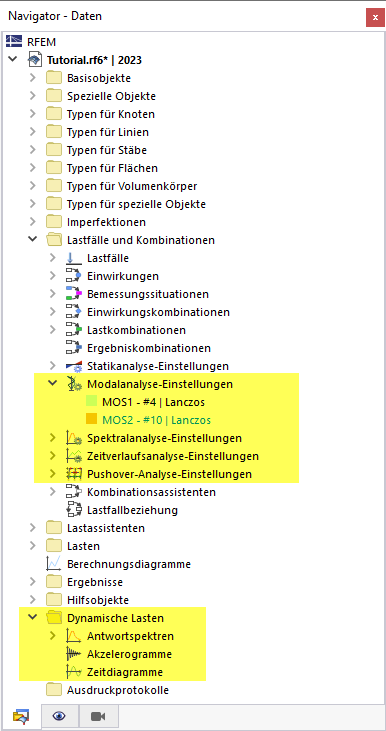Select the Typen für Flächen label

point(112,168)
